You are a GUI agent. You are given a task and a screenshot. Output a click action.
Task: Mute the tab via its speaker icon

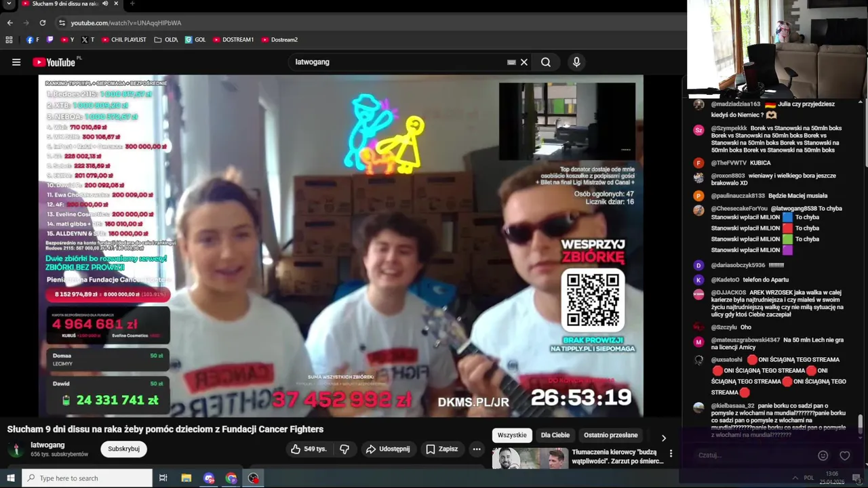[104, 3]
